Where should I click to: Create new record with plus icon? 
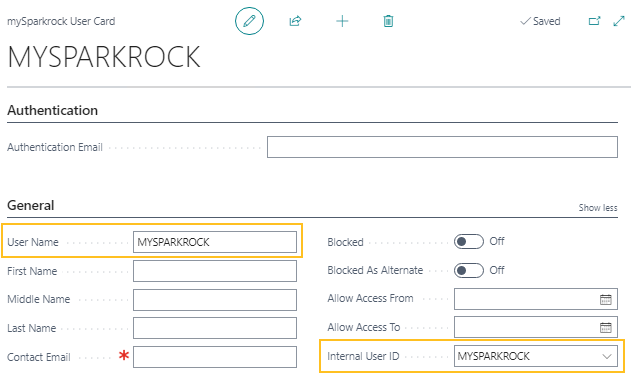coord(342,21)
